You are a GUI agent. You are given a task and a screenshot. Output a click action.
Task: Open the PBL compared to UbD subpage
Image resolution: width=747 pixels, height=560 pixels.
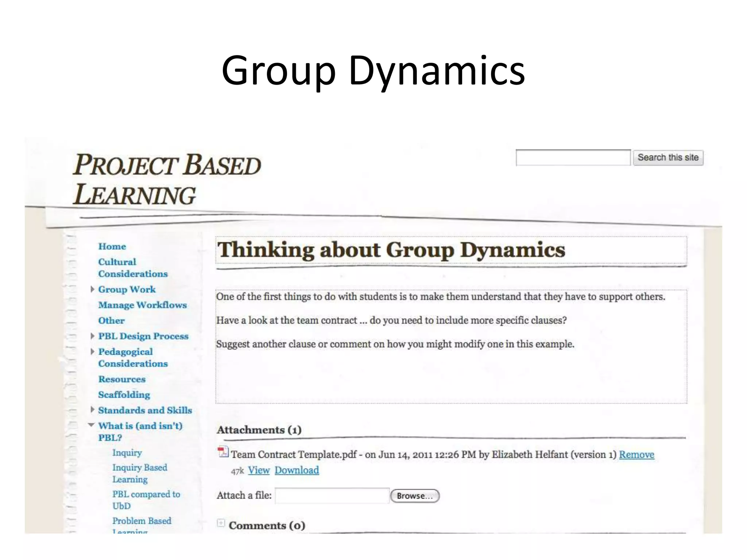(x=146, y=500)
